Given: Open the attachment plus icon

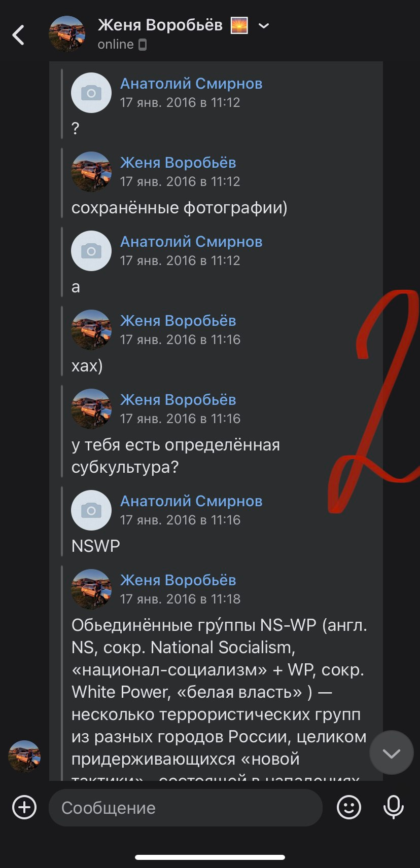Looking at the screenshot, I should point(24,807).
